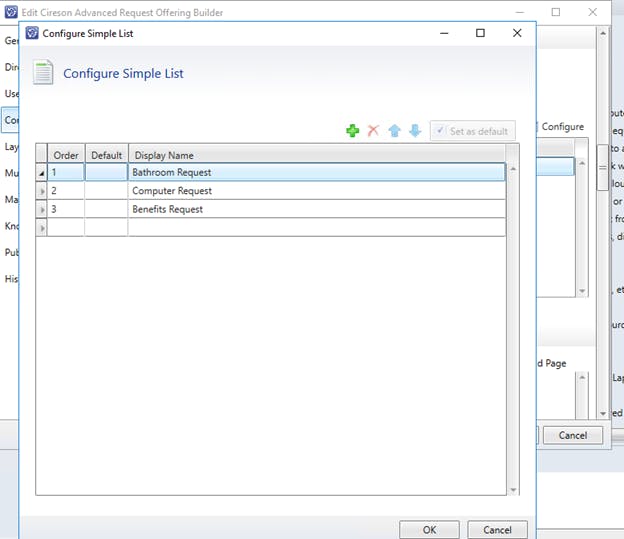Click row selector arrow for Bathroom Request
624x539 pixels.
pyautogui.click(x=42, y=173)
